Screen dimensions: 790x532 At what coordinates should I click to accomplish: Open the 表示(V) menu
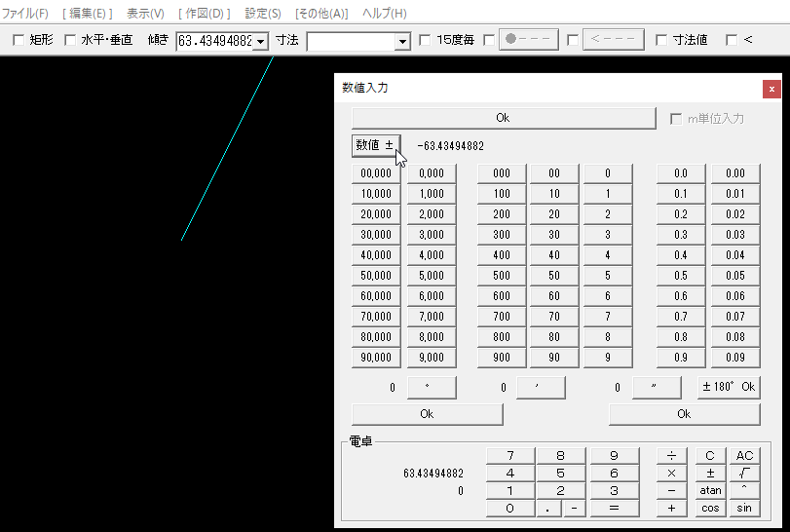coord(145,13)
